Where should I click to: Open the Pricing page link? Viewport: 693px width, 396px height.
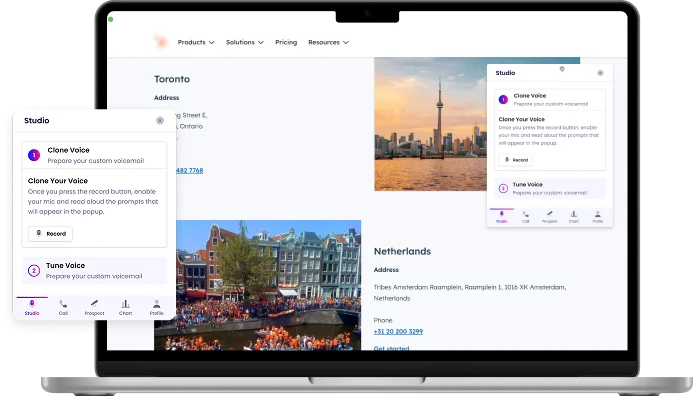(x=286, y=42)
